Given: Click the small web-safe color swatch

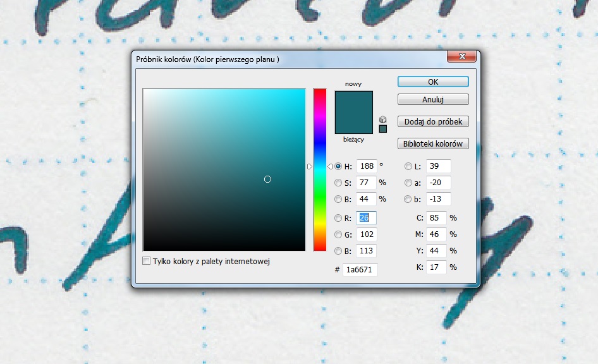Looking at the screenshot, I should [x=383, y=129].
